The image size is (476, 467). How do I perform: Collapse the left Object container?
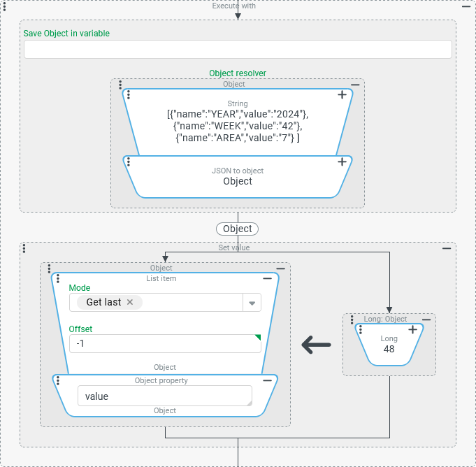tap(281, 268)
